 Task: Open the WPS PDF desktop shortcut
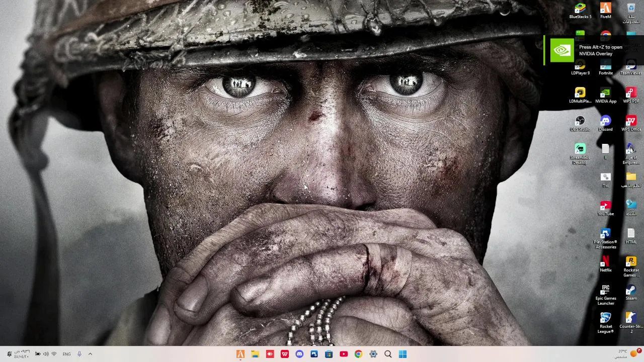[631, 95]
